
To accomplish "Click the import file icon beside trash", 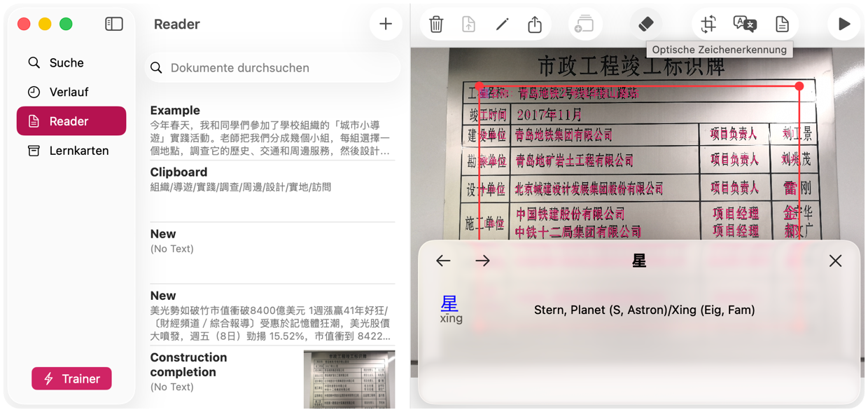I will (x=469, y=25).
